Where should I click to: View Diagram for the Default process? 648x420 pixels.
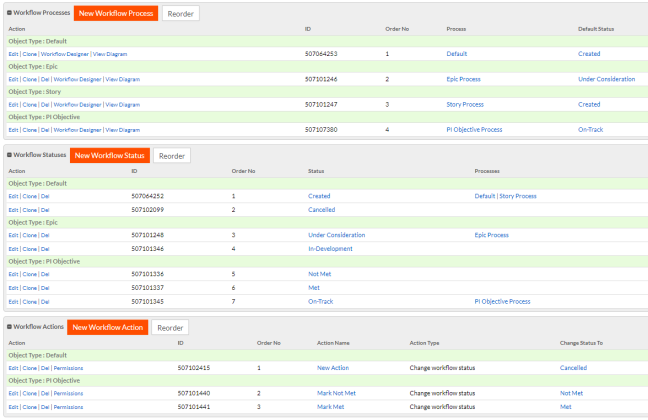(111, 53)
